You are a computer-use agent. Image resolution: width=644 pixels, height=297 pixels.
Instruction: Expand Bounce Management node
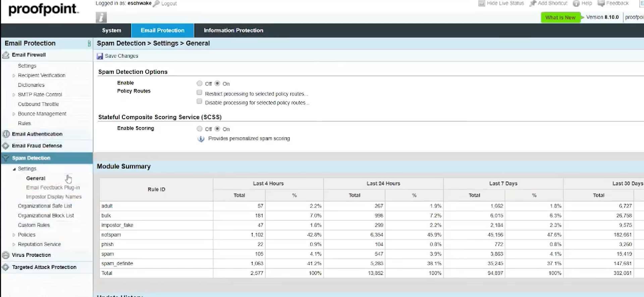point(14,114)
